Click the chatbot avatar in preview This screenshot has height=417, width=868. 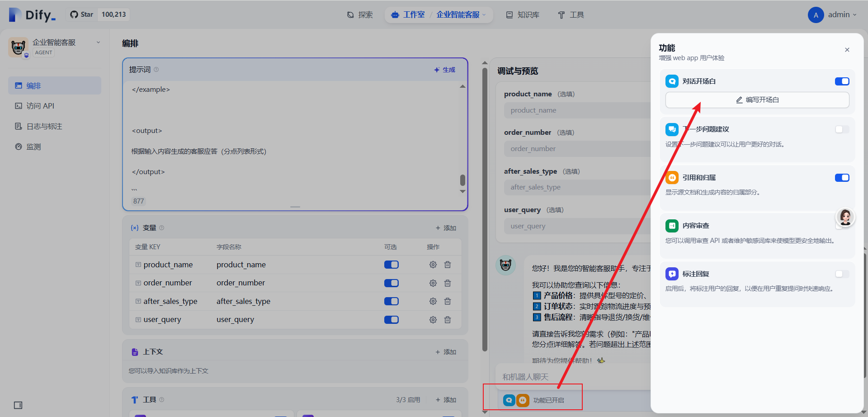[x=505, y=265]
